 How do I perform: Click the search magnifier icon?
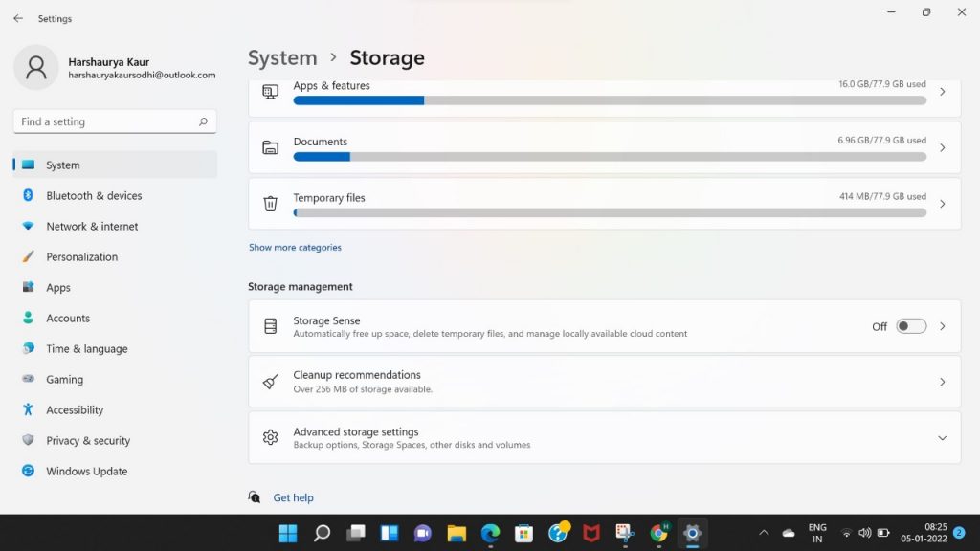point(203,121)
